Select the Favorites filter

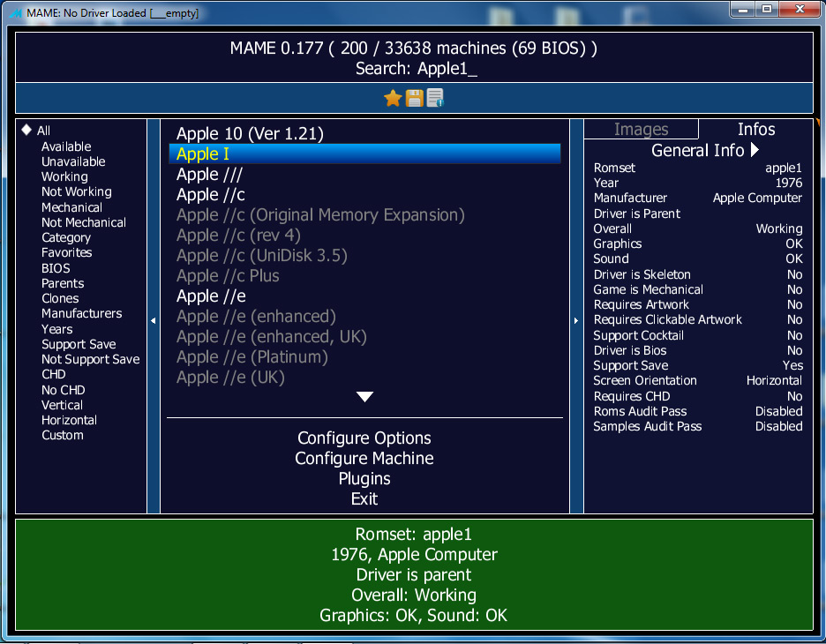coord(66,253)
